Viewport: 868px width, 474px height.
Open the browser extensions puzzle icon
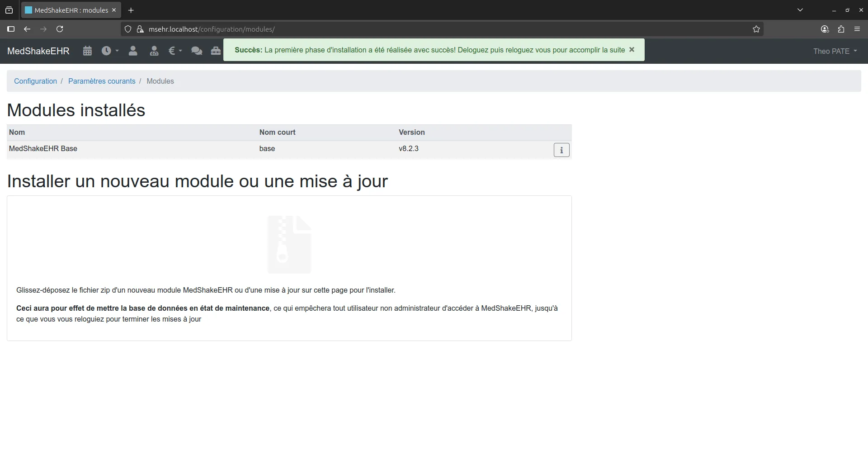click(x=841, y=29)
